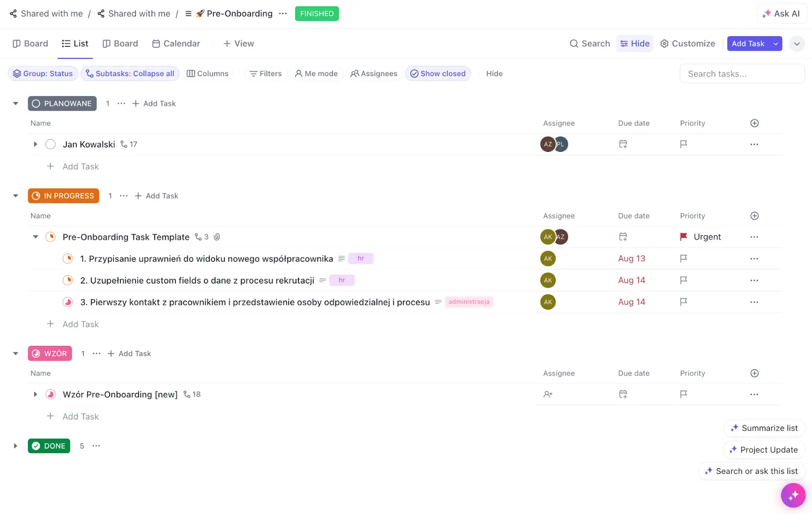Open the floating AI assistant button
The width and height of the screenshot is (812, 514).
793,495
